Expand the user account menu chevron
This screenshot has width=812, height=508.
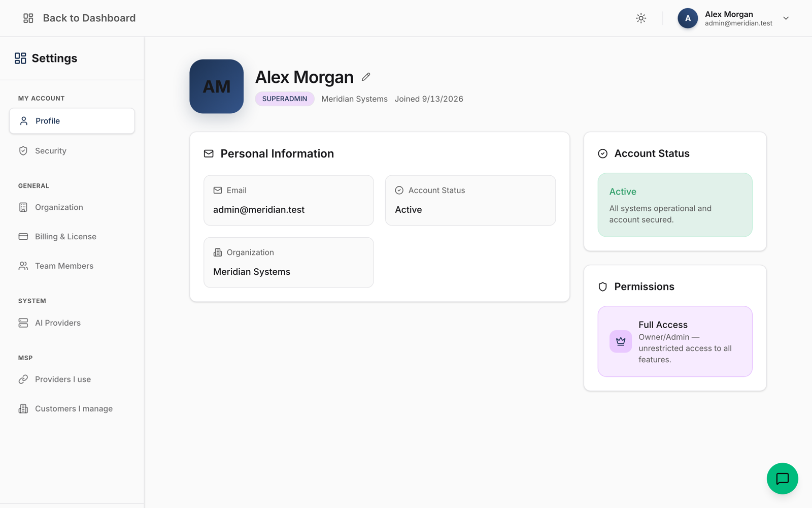786,18
